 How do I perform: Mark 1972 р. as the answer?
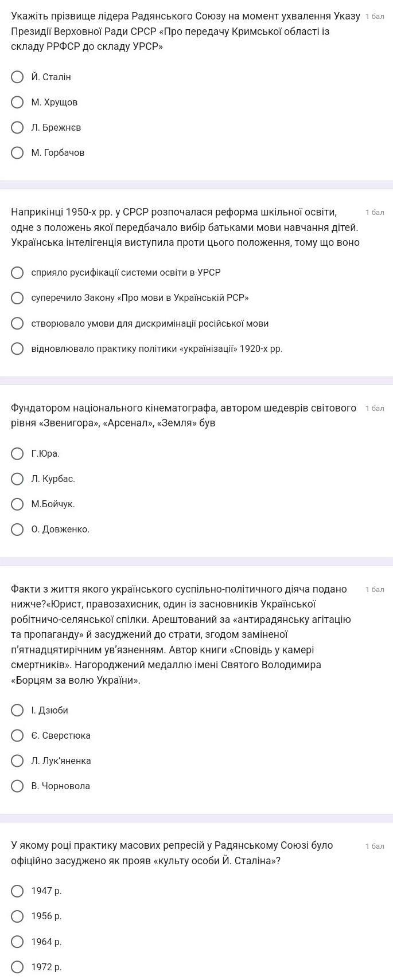[18, 967]
